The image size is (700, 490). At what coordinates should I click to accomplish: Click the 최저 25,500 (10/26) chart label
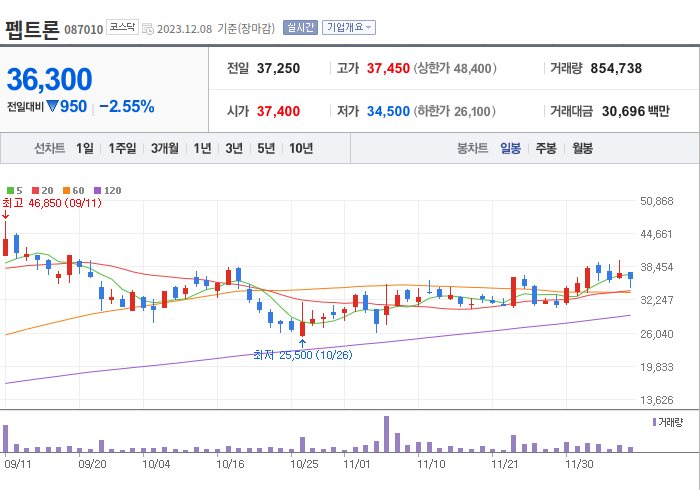click(303, 355)
